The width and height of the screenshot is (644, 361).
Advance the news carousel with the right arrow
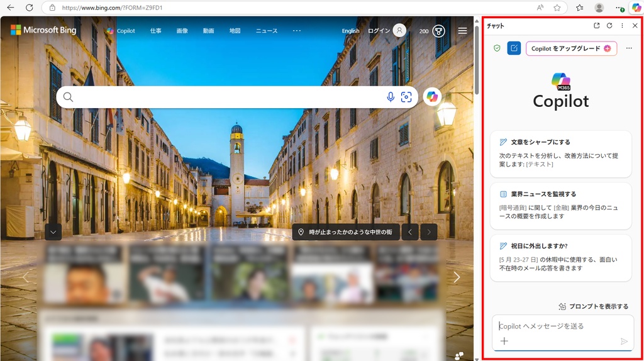457,277
